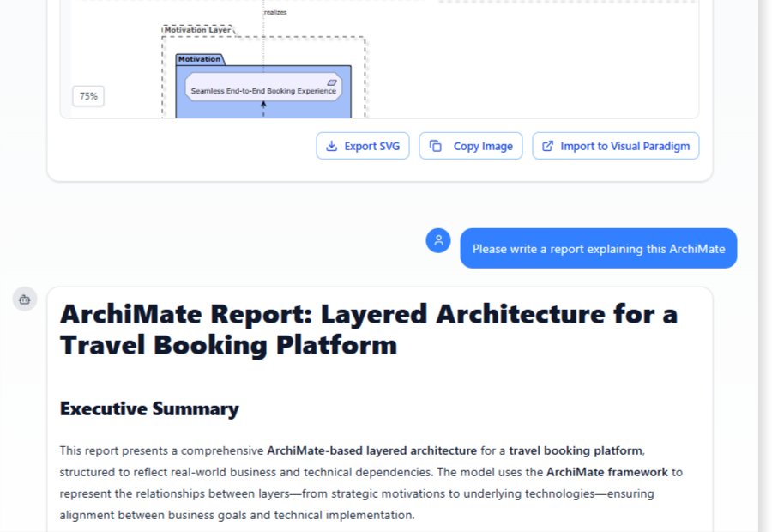Image resolution: width=772 pixels, height=532 pixels.
Task: Click the external link icon for Visual Paradigm import
Action: pyautogui.click(x=547, y=146)
